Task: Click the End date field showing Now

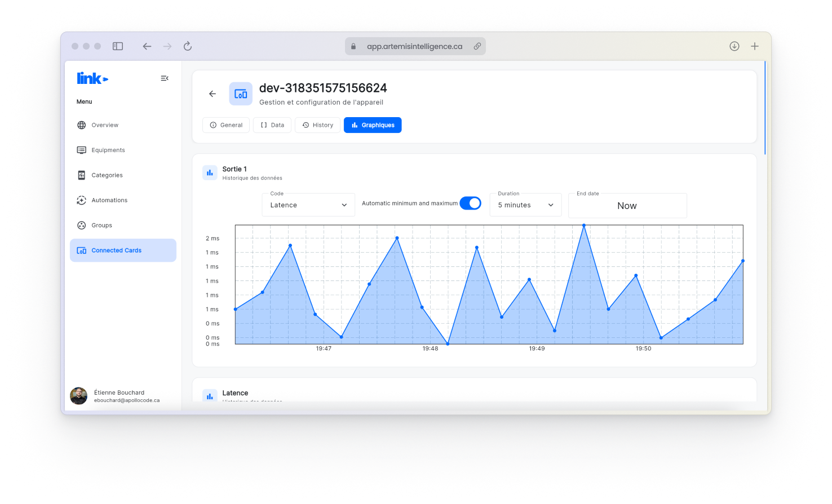Action: pyautogui.click(x=627, y=206)
